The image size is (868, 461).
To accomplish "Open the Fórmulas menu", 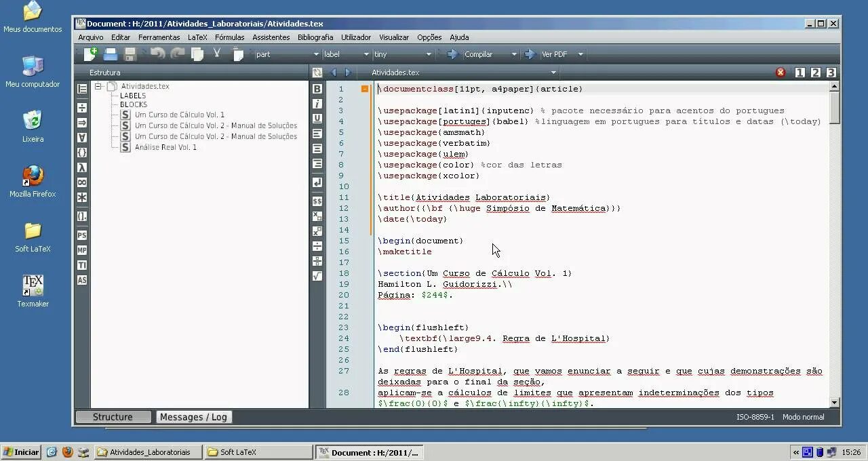I will click(x=230, y=37).
